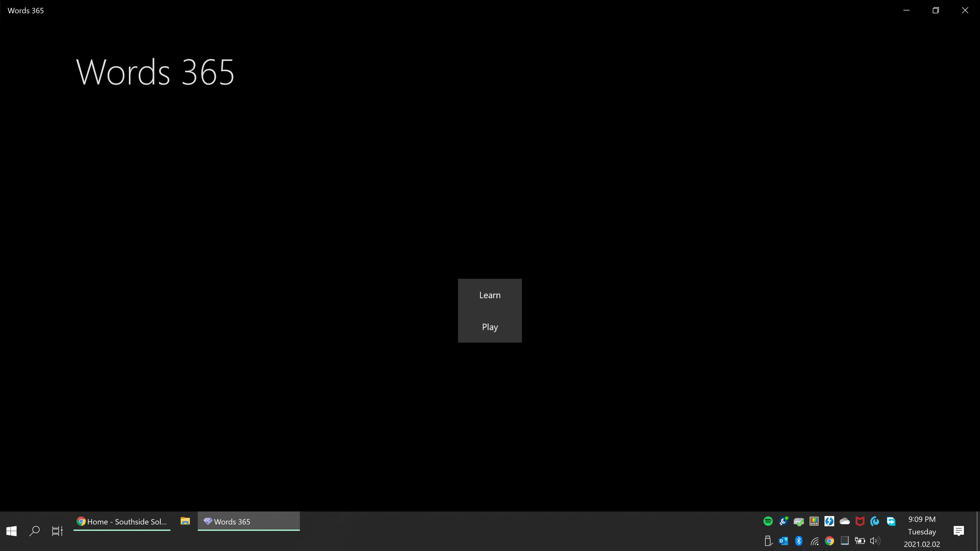Switch to Chrome Home - Southside window
The height and width of the screenshot is (551, 980).
(x=122, y=522)
